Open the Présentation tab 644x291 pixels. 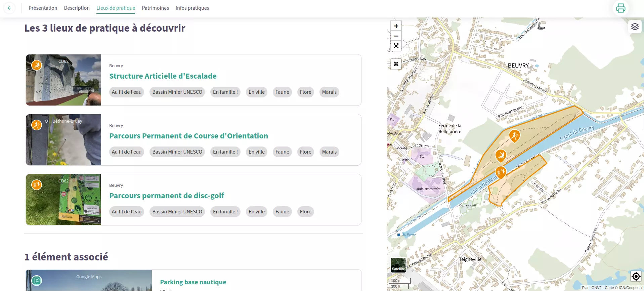pyautogui.click(x=43, y=8)
